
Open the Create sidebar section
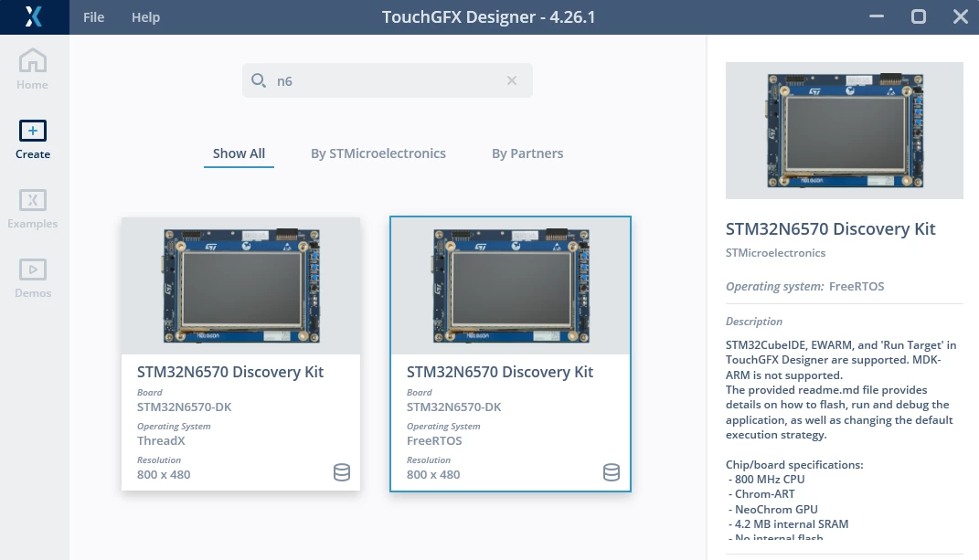point(33,140)
